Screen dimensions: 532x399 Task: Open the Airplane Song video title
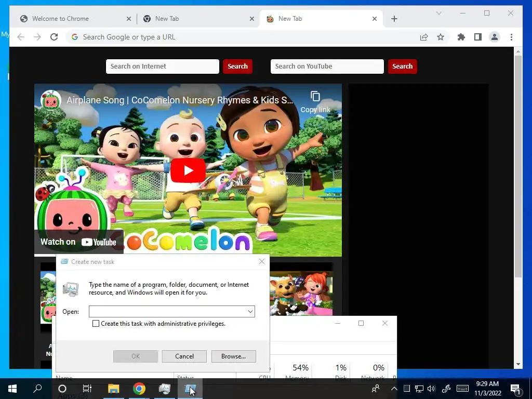pos(180,100)
